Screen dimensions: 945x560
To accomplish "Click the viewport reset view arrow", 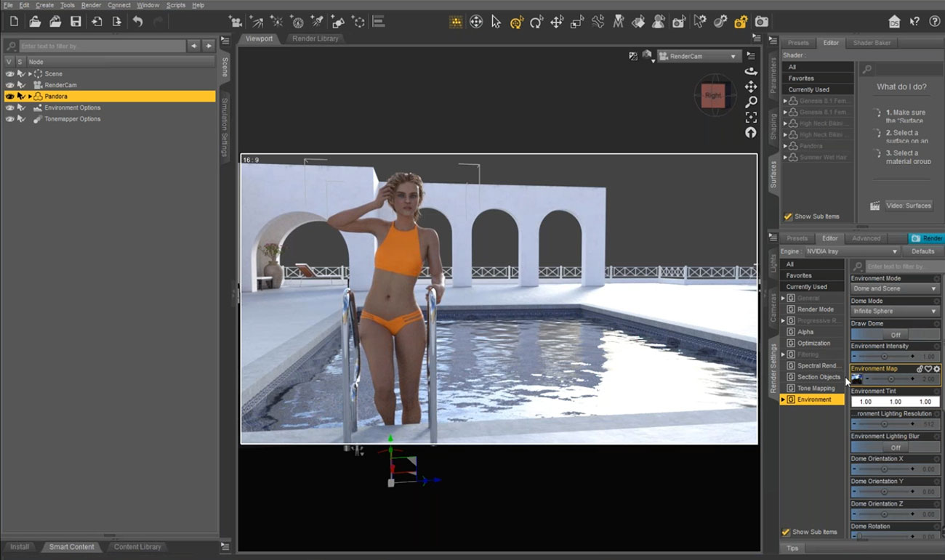I will 751,132.
